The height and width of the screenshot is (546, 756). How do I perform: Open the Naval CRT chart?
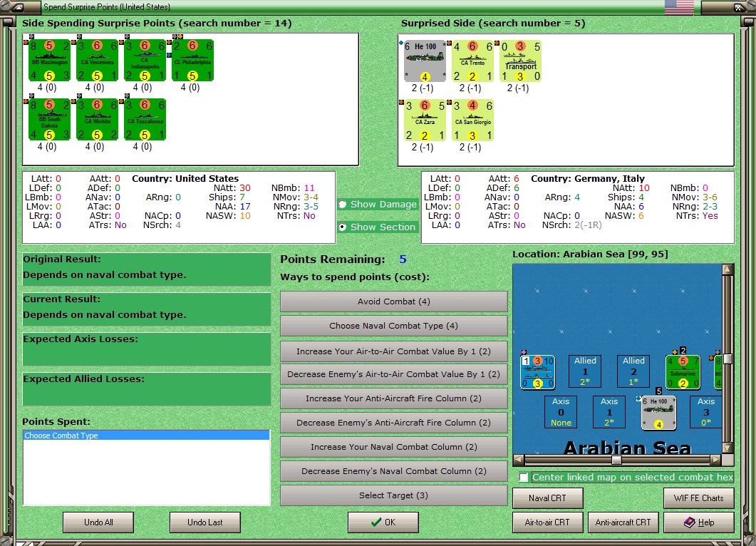[x=547, y=498]
